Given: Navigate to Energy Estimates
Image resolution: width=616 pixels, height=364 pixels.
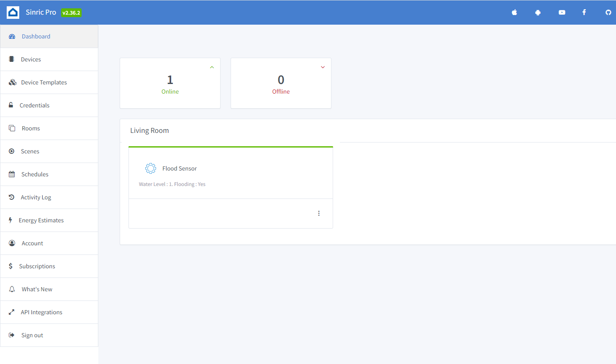Looking at the screenshot, I should tap(41, 220).
